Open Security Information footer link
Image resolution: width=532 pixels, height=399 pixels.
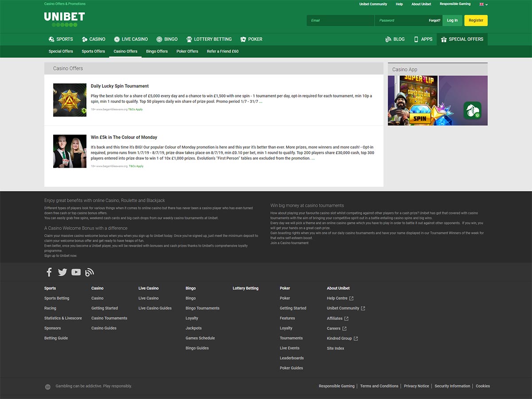[x=452, y=386]
